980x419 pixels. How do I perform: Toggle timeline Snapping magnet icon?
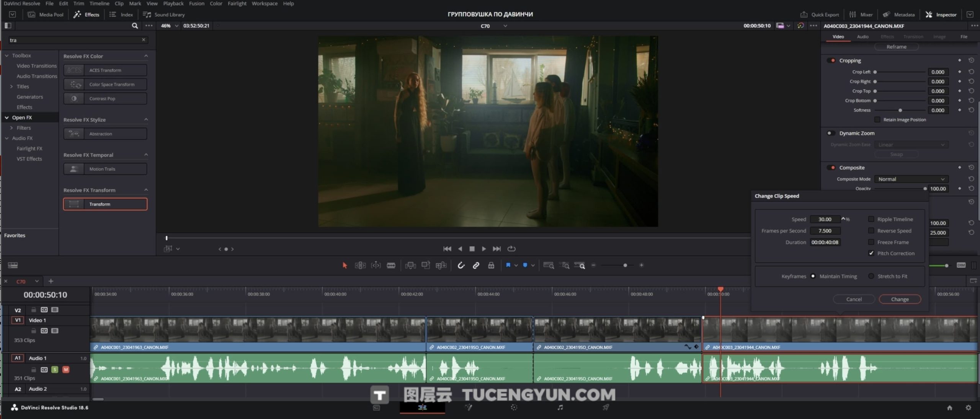461,265
